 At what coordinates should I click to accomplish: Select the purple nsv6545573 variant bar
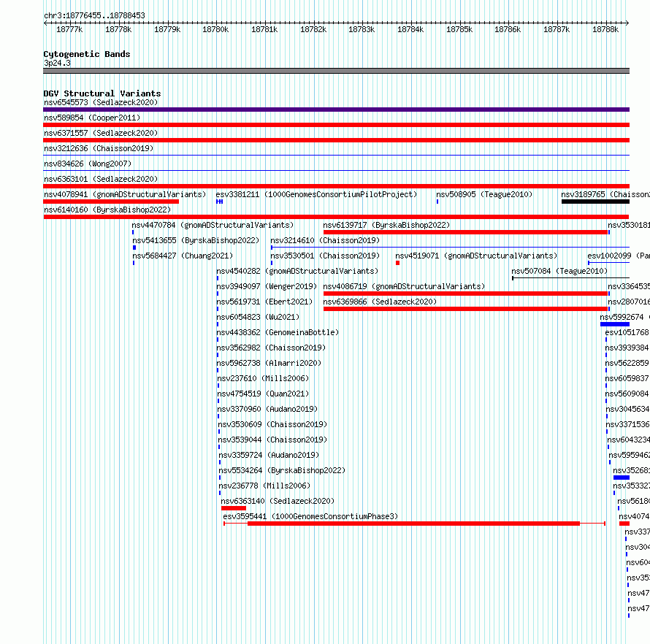pos(336,110)
